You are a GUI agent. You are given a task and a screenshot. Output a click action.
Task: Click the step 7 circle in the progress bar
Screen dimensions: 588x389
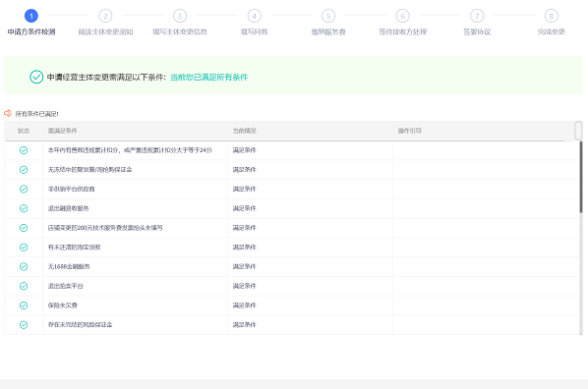click(477, 16)
